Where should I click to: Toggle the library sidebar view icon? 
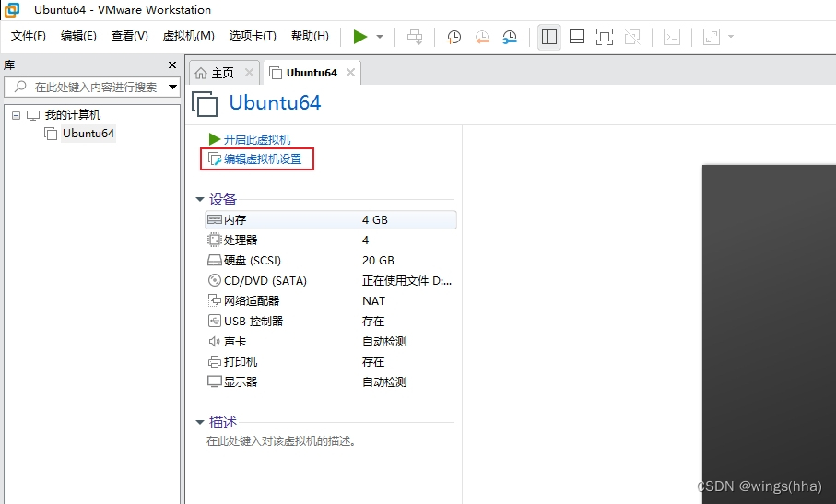point(549,37)
